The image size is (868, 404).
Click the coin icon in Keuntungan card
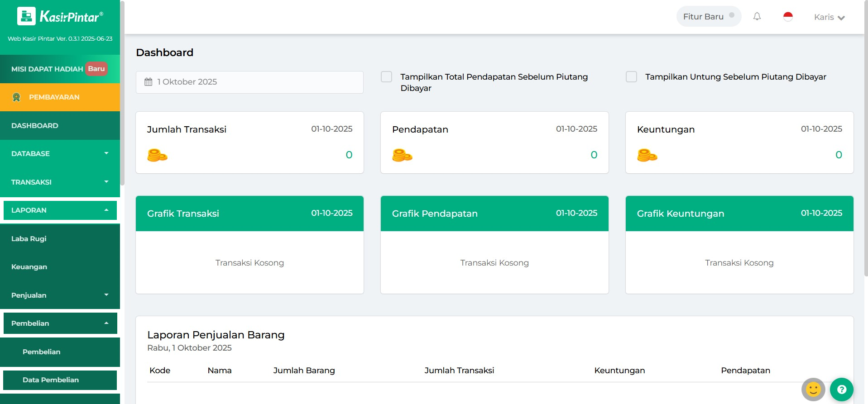tap(647, 155)
